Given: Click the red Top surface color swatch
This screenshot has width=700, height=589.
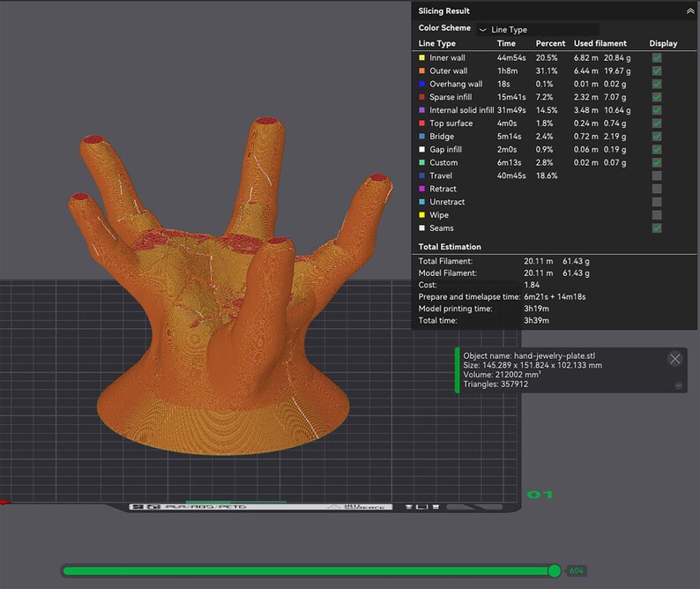Looking at the screenshot, I should (422, 123).
